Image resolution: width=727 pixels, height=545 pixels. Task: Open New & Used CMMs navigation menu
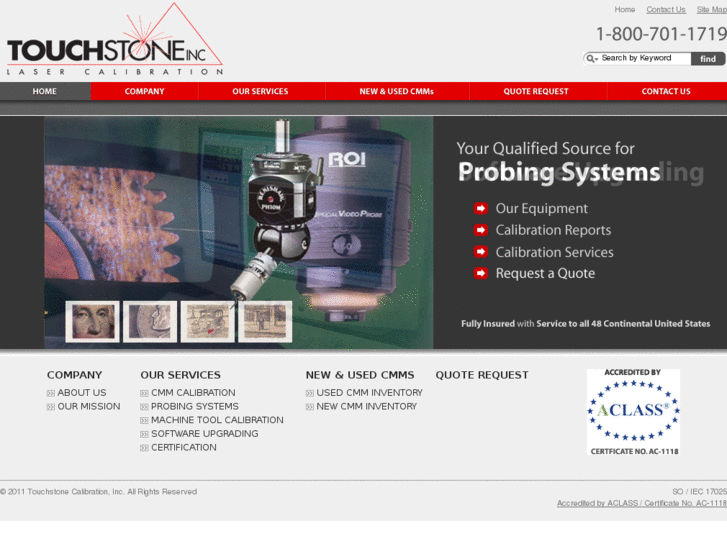coord(396,91)
